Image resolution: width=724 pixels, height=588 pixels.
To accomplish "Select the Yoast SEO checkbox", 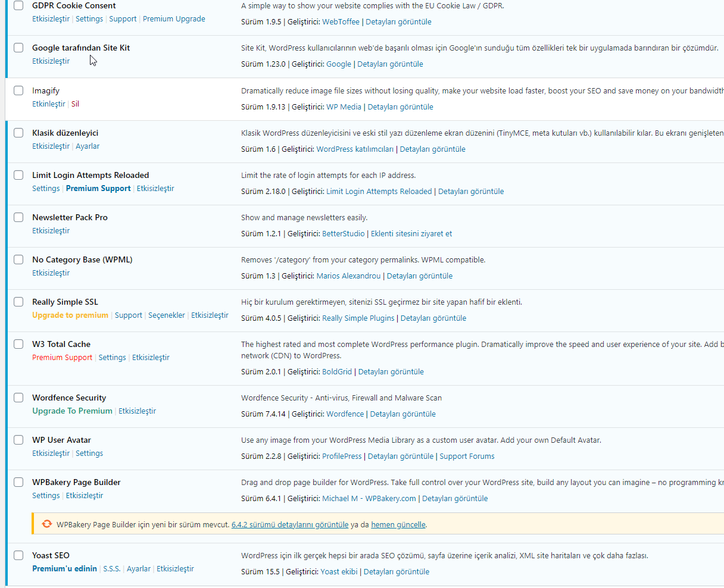I will [x=18, y=555].
